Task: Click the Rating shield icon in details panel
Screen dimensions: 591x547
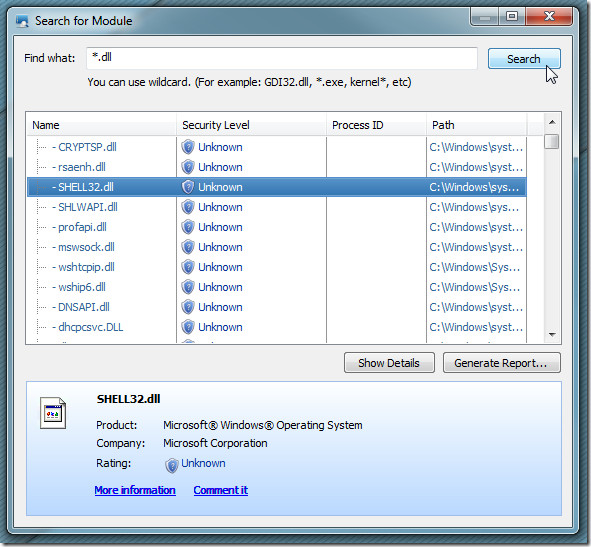Action: [171, 465]
